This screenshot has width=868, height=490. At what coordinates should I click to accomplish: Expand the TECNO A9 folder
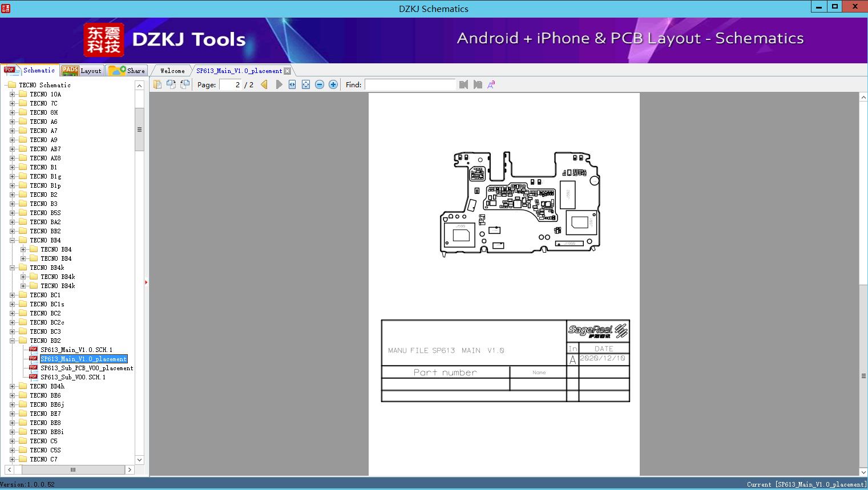click(13, 140)
